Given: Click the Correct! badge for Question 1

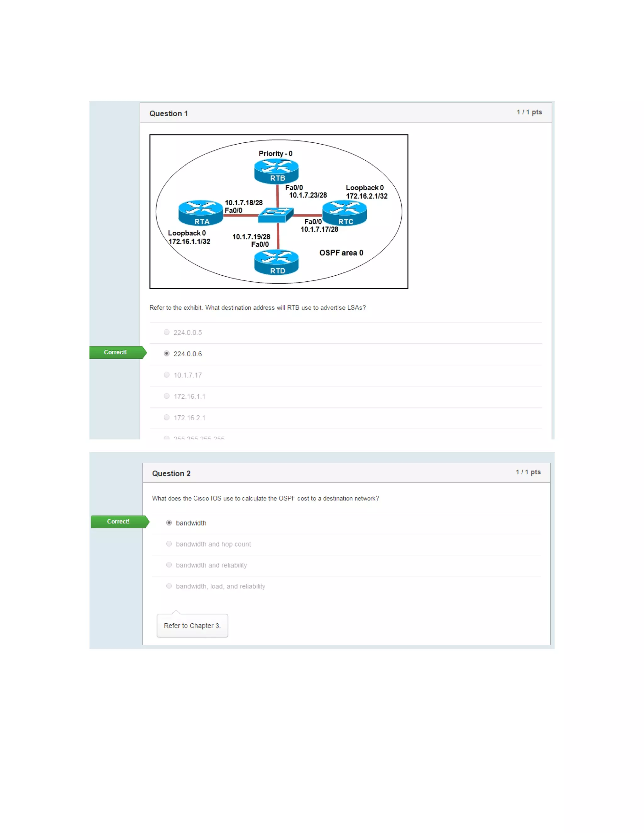Looking at the screenshot, I should [116, 352].
